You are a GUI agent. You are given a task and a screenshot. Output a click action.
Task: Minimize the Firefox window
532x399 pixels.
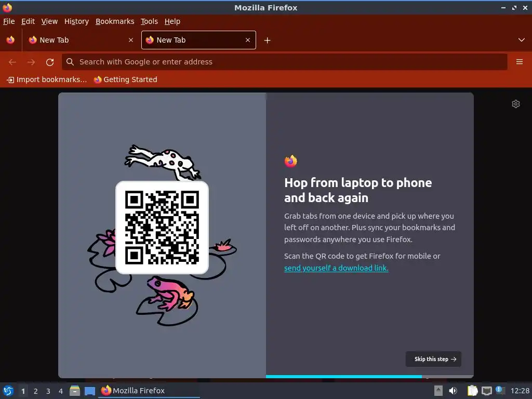click(x=503, y=7)
